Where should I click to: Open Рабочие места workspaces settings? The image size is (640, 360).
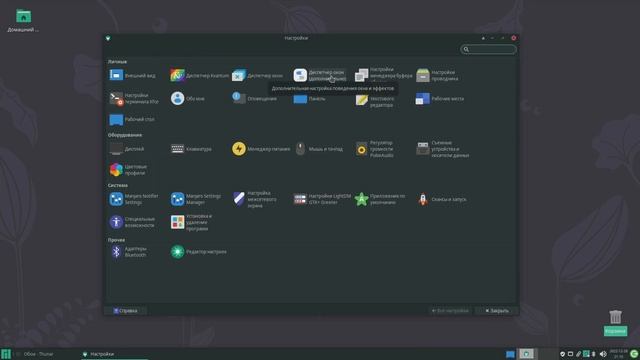(x=440, y=98)
